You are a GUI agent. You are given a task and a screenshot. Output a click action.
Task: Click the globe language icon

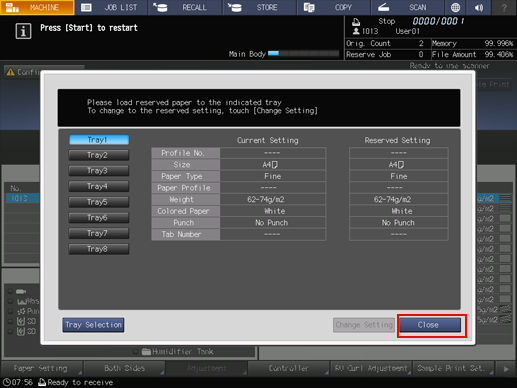pos(455,7)
